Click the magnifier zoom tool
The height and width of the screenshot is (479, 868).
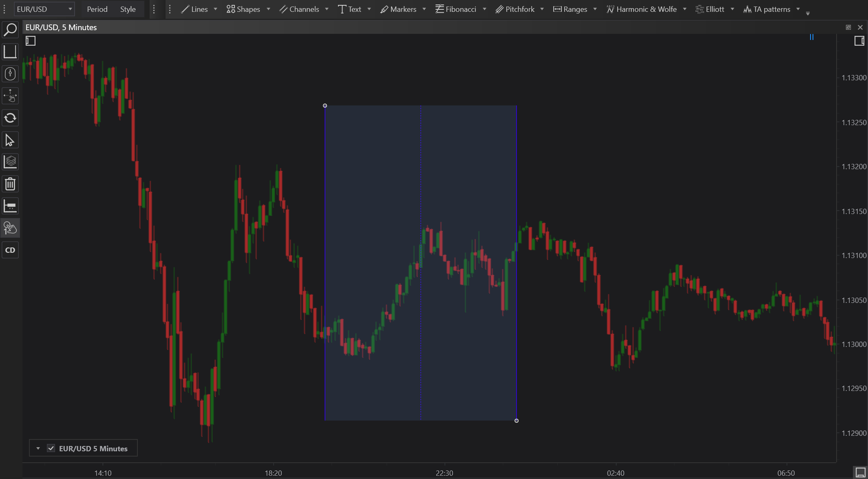10,29
